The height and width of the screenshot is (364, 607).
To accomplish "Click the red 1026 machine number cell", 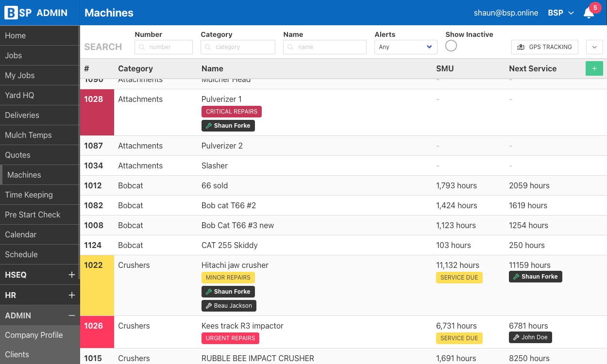I will (x=97, y=332).
